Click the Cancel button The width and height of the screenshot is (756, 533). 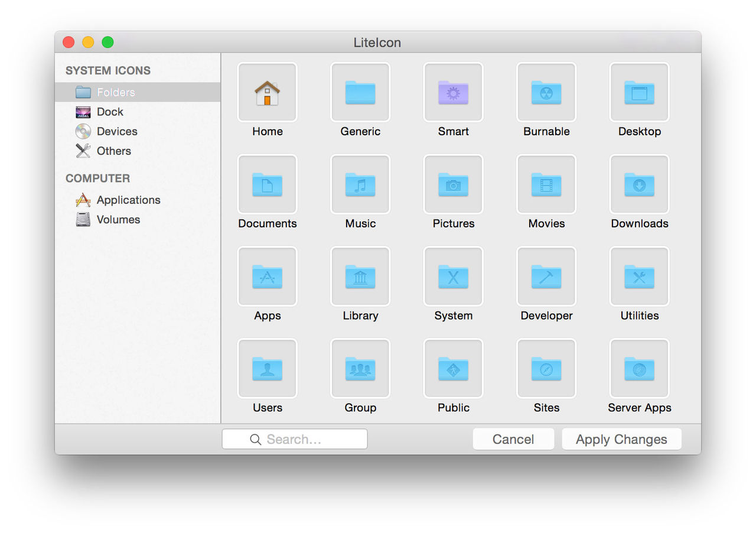[x=513, y=439]
